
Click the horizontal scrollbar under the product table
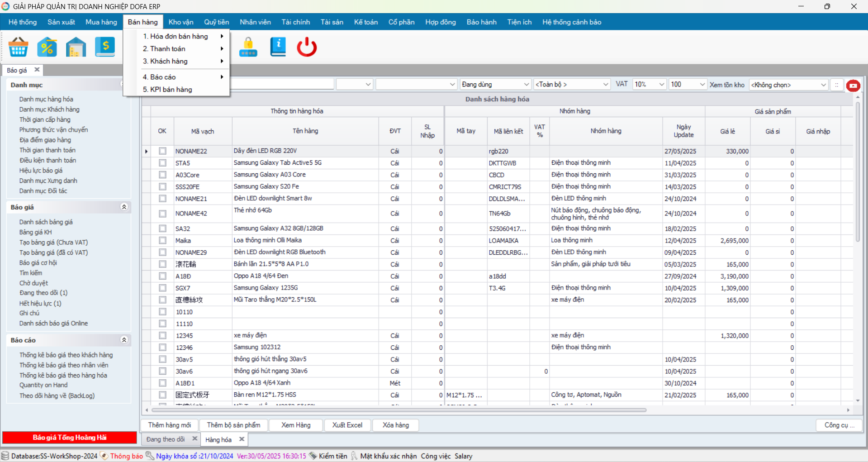pos(399,410)
